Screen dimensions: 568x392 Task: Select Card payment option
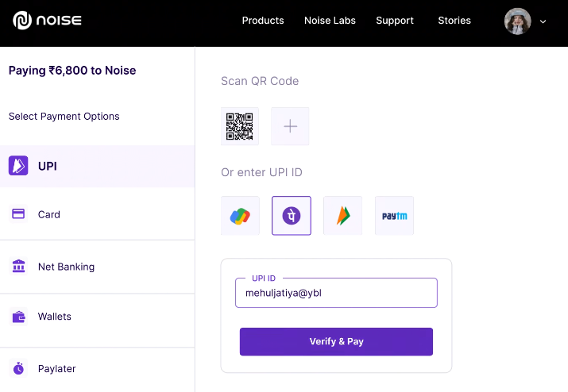tap(97, 214)
